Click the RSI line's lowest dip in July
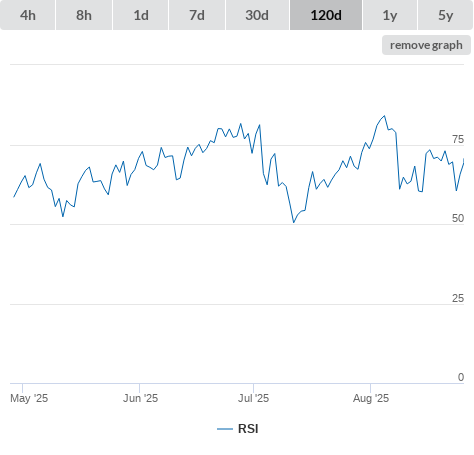Viewport: 474px width, 455px height. tap(294, 222)
